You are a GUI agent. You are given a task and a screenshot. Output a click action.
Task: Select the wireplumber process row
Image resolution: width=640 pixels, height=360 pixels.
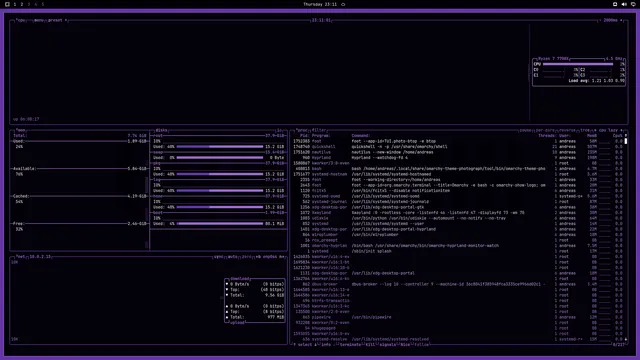(458, 235)
